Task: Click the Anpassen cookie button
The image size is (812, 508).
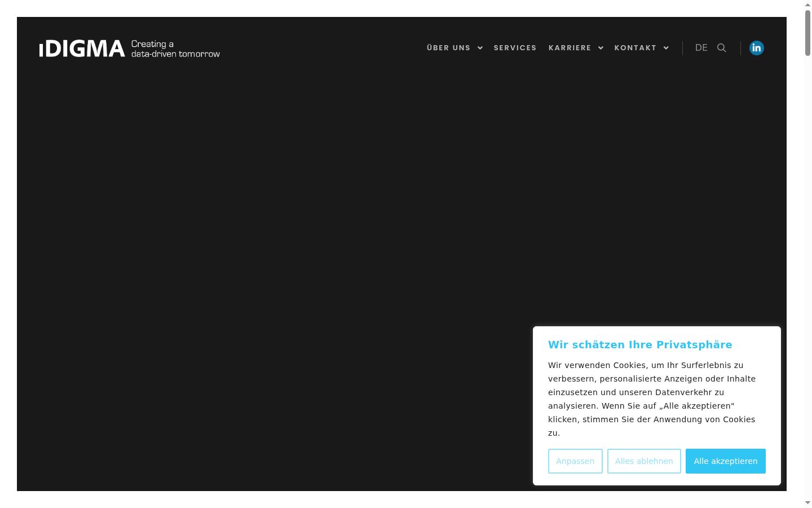Action: pyautogui.click(x=575, y=461)
